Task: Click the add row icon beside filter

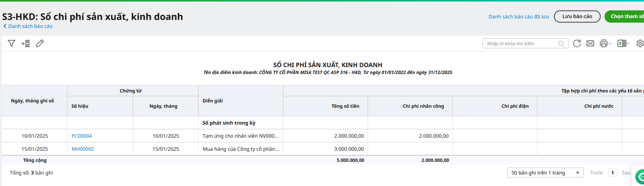Action: point(26,43)
